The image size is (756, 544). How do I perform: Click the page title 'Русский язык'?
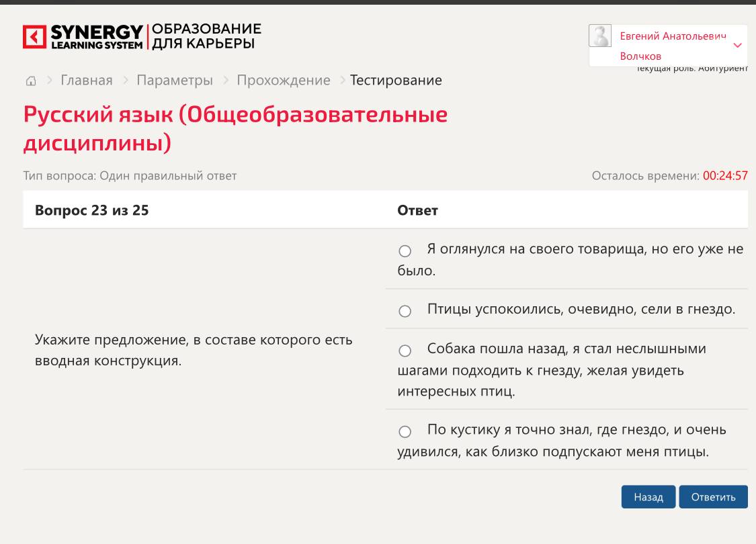tap(235, 128)
